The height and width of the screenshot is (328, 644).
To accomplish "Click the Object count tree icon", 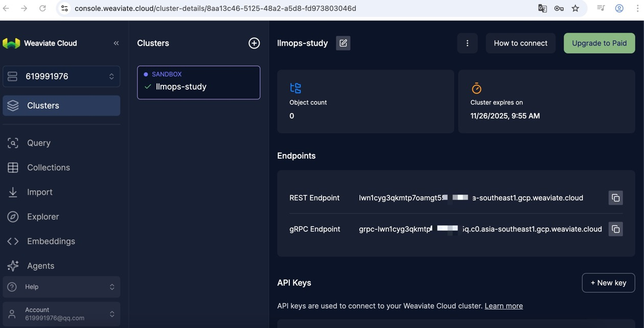I will click(295, 88).
